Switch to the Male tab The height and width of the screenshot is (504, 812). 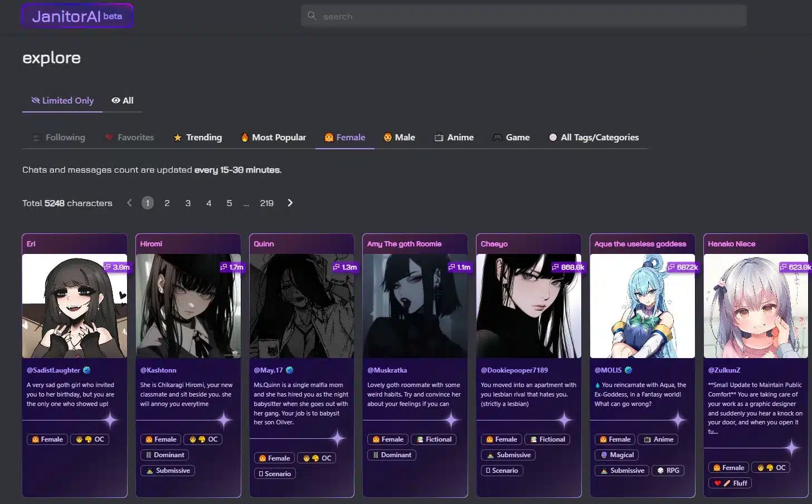(x=399, y=137)
